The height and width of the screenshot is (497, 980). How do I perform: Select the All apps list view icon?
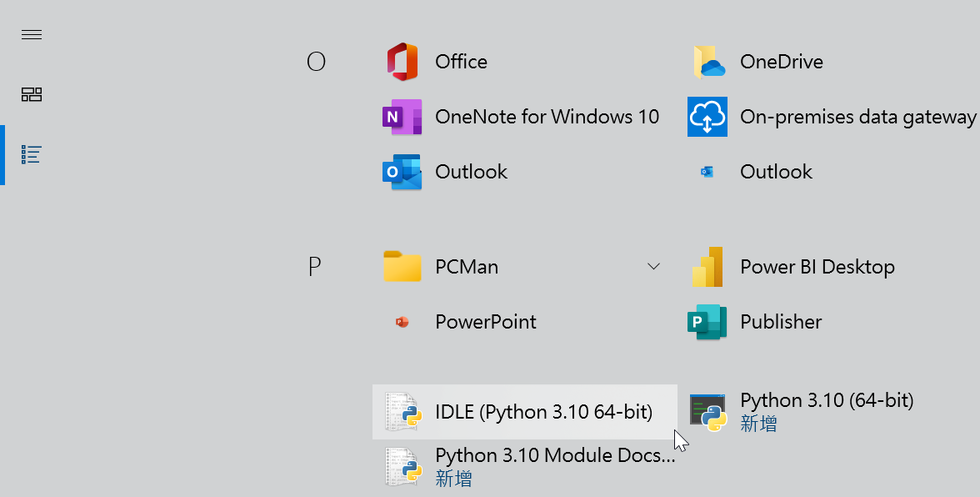pyautogui.click(x=32, y=154)
